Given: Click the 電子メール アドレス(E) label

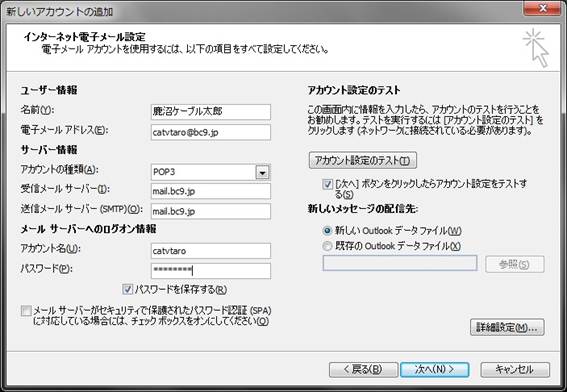Looking at the screenshot, I should (64, 130).
